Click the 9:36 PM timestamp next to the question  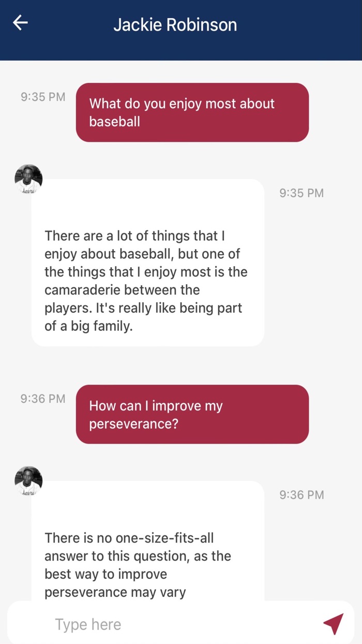[42, 399]
